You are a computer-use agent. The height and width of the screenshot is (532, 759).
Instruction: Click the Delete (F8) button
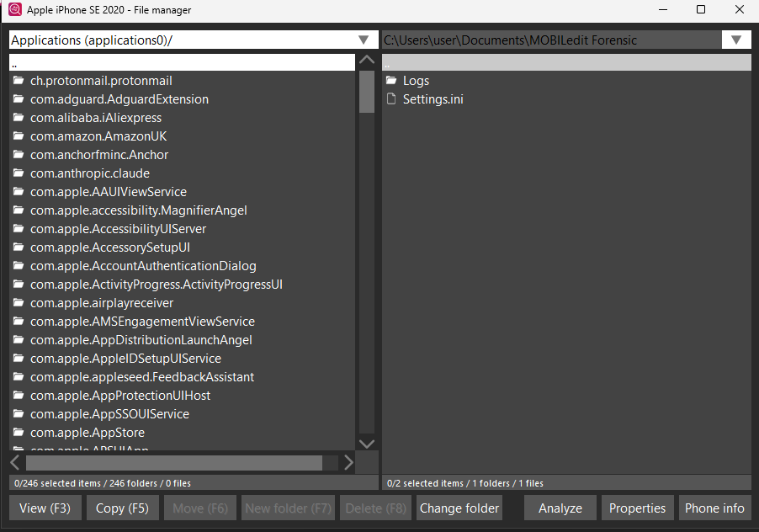pos(375,508)
